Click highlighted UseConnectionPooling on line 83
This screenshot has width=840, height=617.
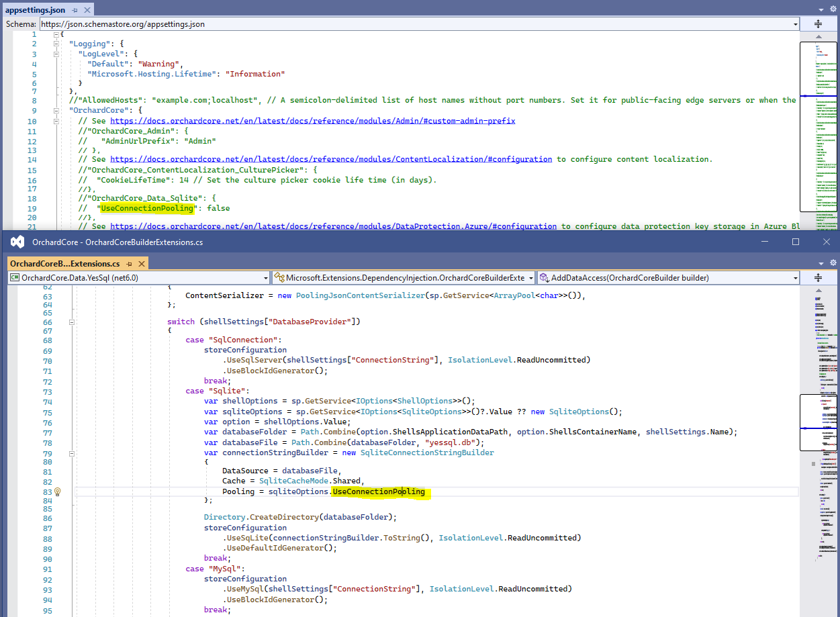379,492
